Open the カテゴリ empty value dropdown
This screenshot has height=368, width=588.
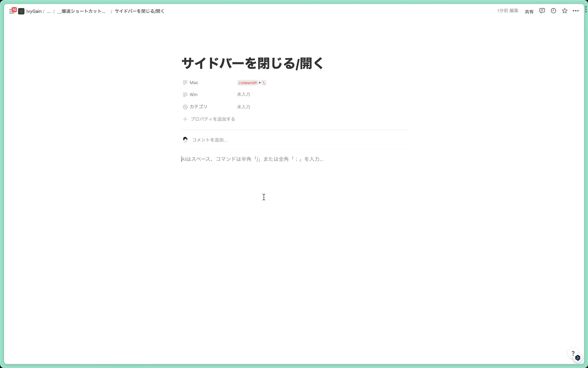coord(243,107)
